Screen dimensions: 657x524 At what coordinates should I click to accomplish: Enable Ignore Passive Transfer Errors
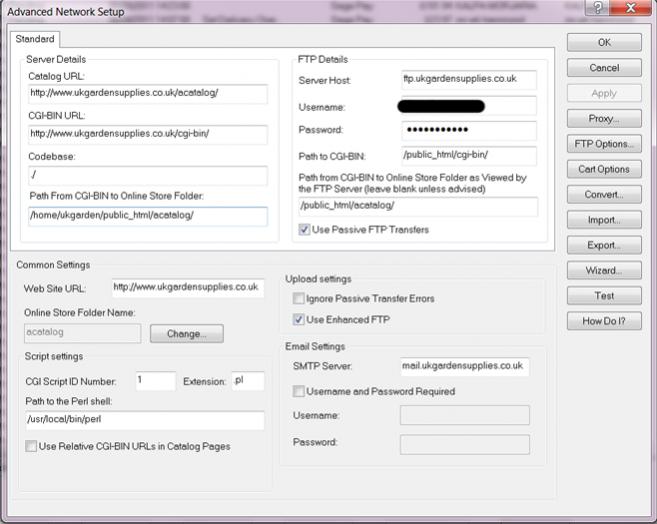(x=299, y=298)
